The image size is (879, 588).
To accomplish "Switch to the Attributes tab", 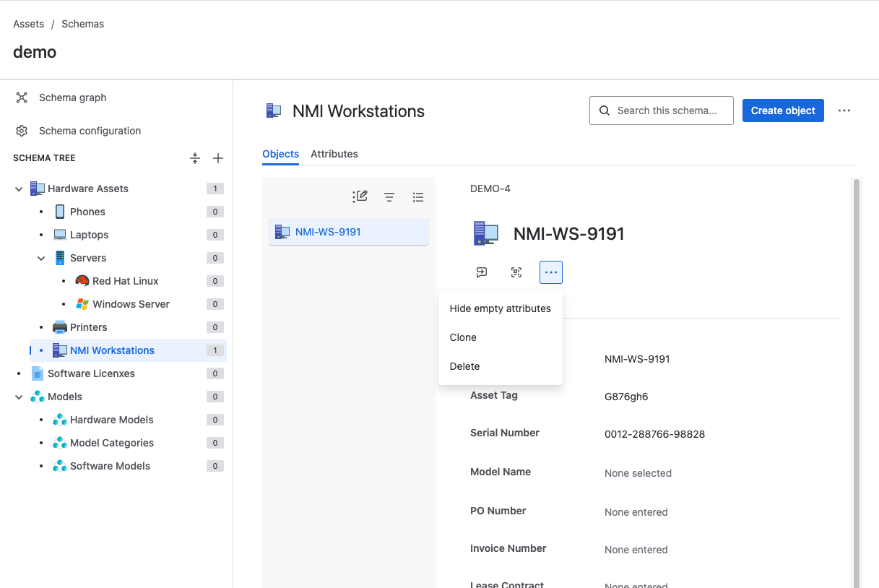I will 334,154.
